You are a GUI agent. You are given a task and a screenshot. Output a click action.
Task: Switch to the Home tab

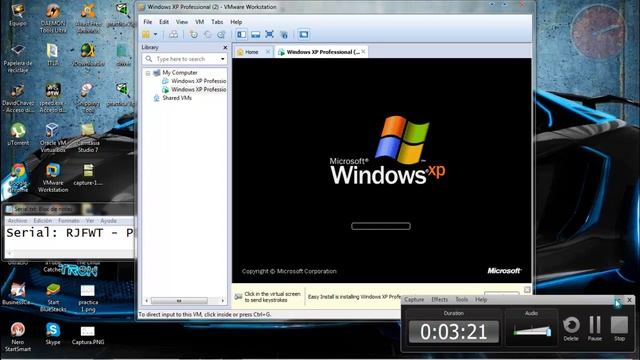tap(252, 52)
